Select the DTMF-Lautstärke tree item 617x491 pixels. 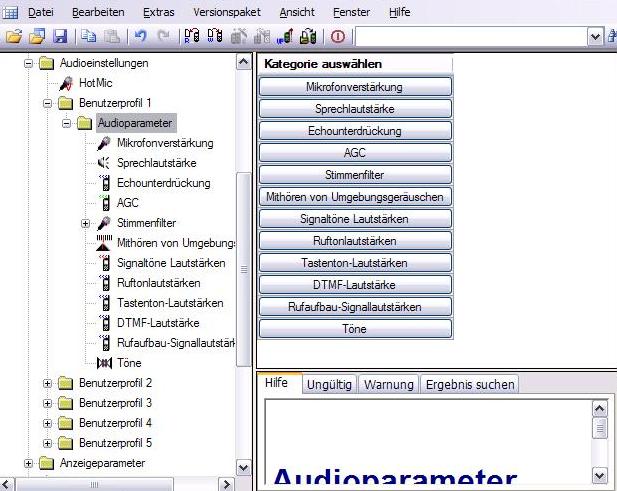click(x=157, y=323)
